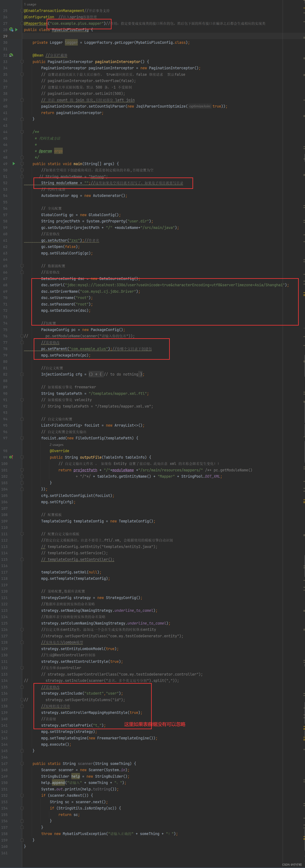305x868 pixels.
Task: Collapse annotations block starting at line 25
Action: point(22,11)
